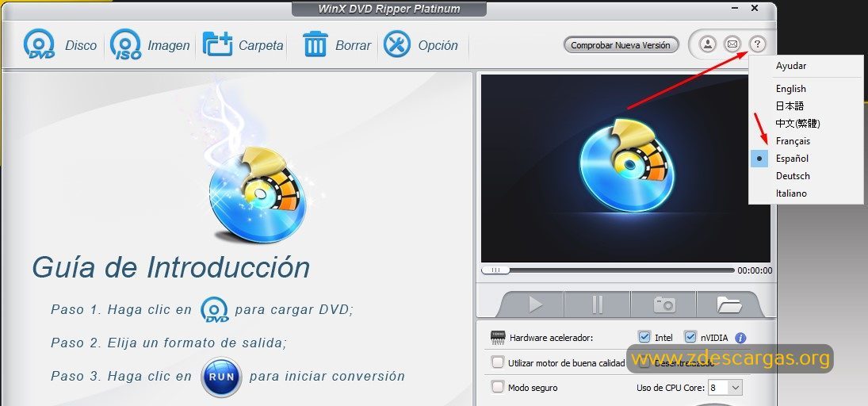Click the Hardware acelerador label
The width and height of the screenshot is (868, 406).
[x=551, y=338]
